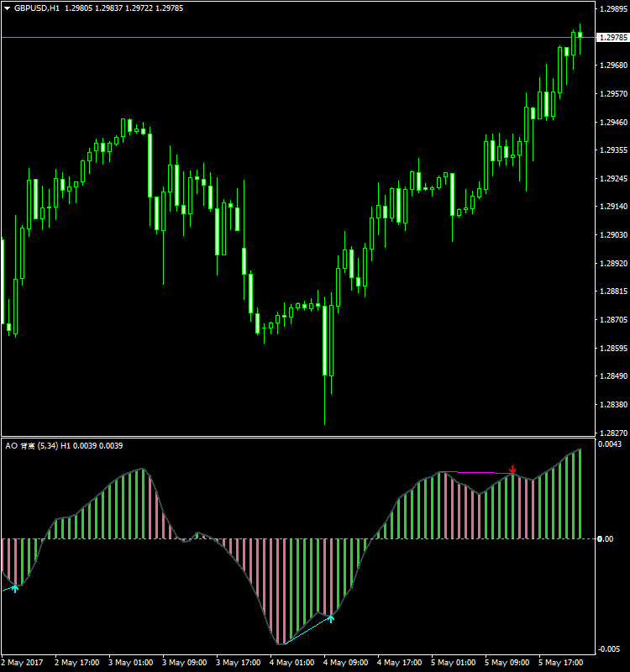The width and height of the screenshot is (630, 672).
Task: Click the 0.0043 value on the indicator scale
Action: [608, 444]
